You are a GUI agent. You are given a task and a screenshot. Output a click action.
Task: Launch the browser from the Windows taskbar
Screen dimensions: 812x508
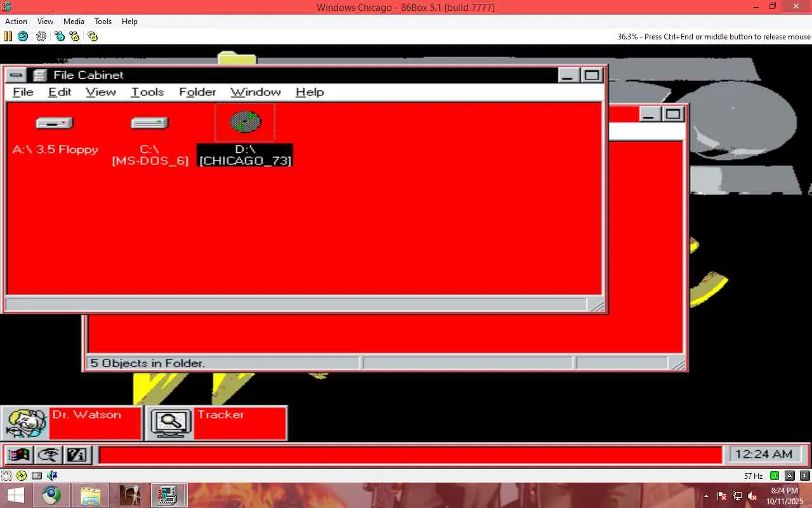51,495
